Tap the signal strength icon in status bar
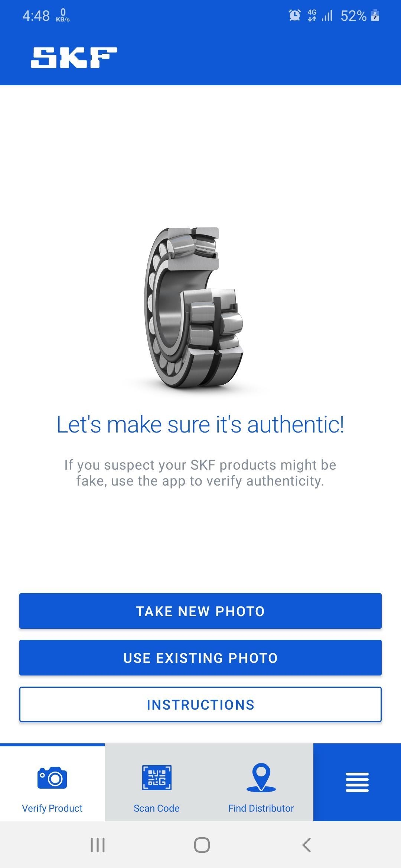This screenshot has width=401, height=868. click(x=327, y=16)
